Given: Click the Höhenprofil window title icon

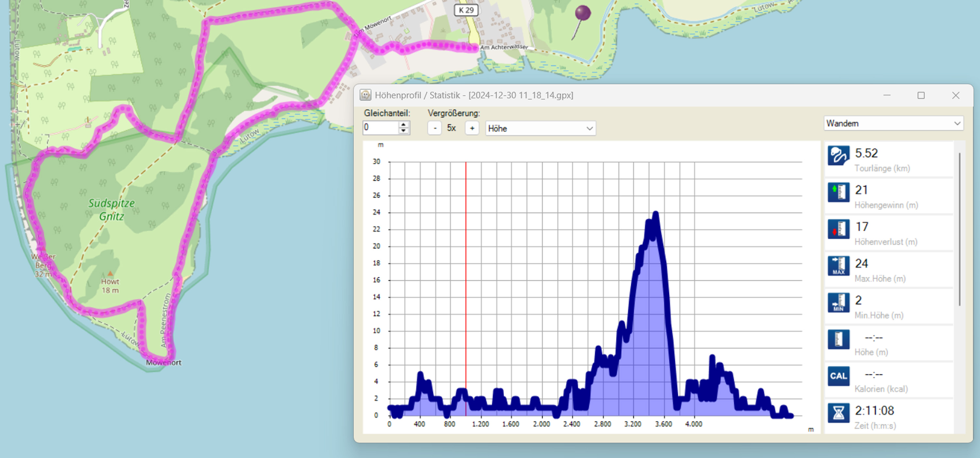Looking at the screenshot, I should 365,95.
